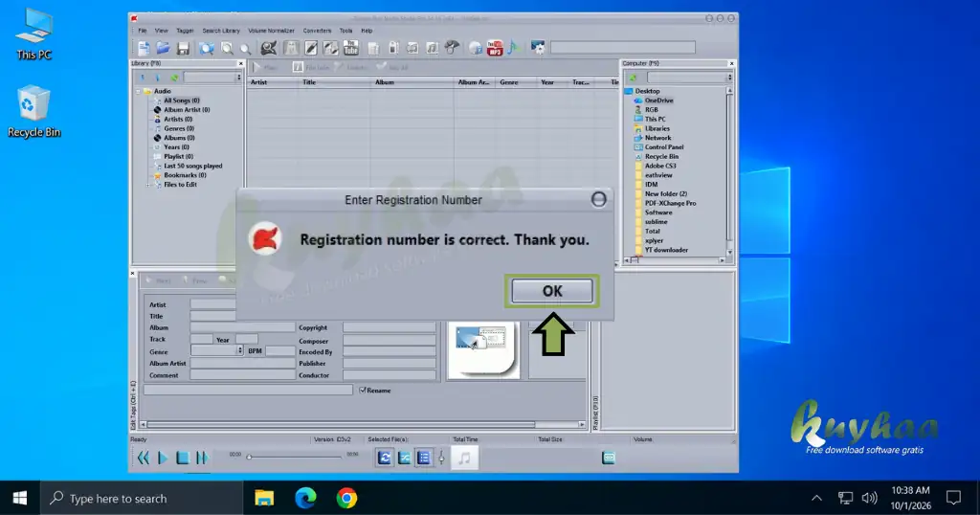Open File Explorer from the taskbar

264,498
